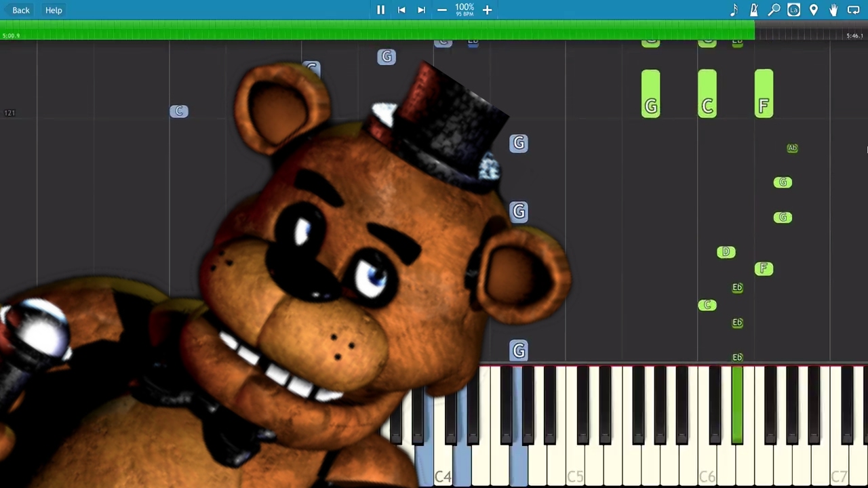Decrease tempo with the minus button
This screenshot has height=488, width=868.
coord(442,10)
